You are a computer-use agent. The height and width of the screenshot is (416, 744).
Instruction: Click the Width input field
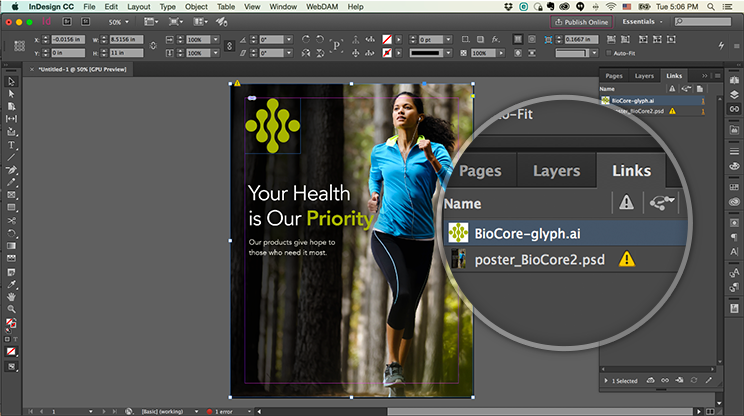pyautogui.click(x=126, y=39)
